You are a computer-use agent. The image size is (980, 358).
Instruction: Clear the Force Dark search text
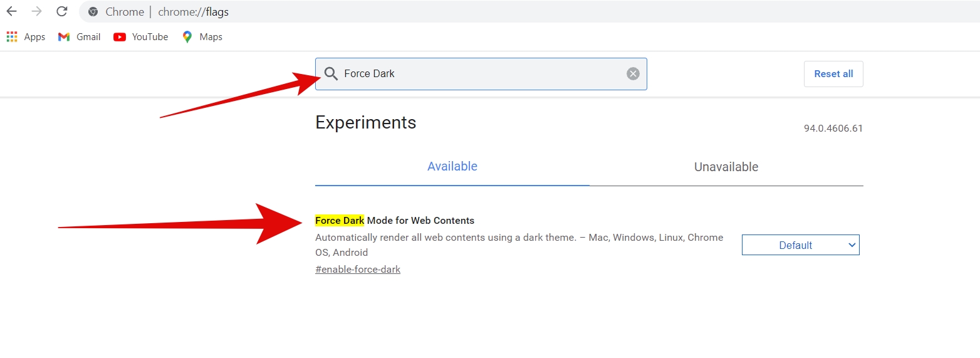(633, 74)
